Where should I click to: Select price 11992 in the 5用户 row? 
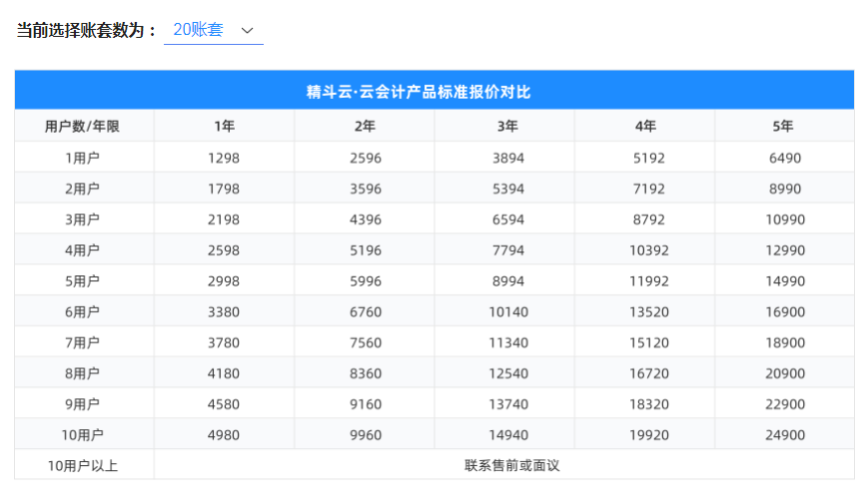[x=649, y=281]
